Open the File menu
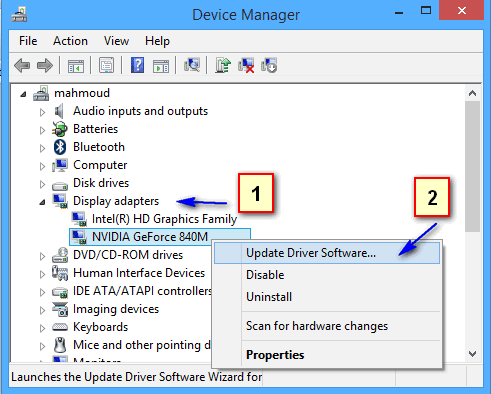This screenshot has width=491, height=394. point(28,41)
